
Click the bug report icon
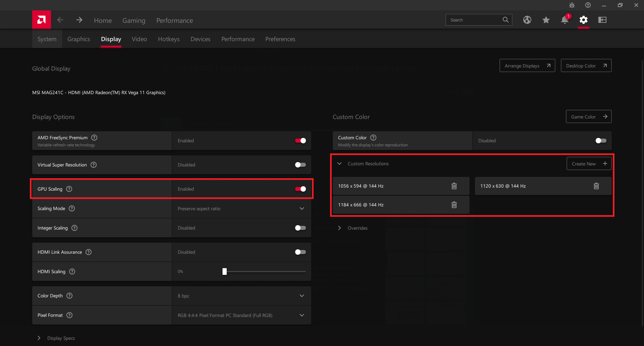(572, 5)
